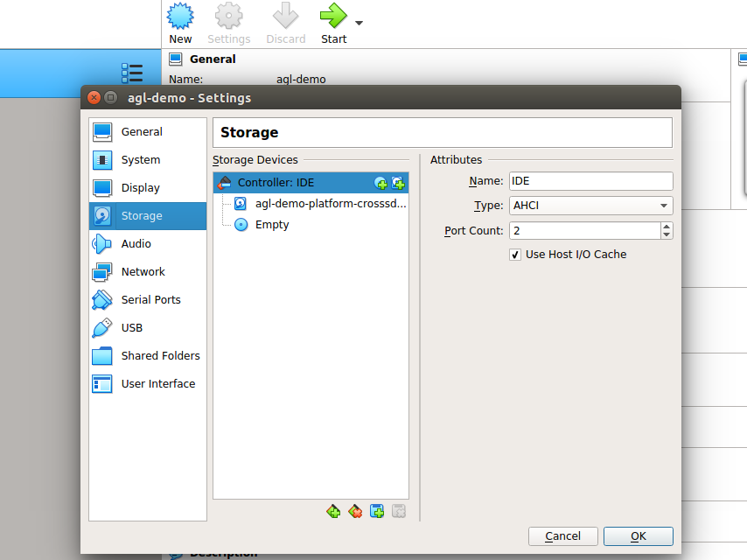Click the Start green arrow icon

[333, 16]
